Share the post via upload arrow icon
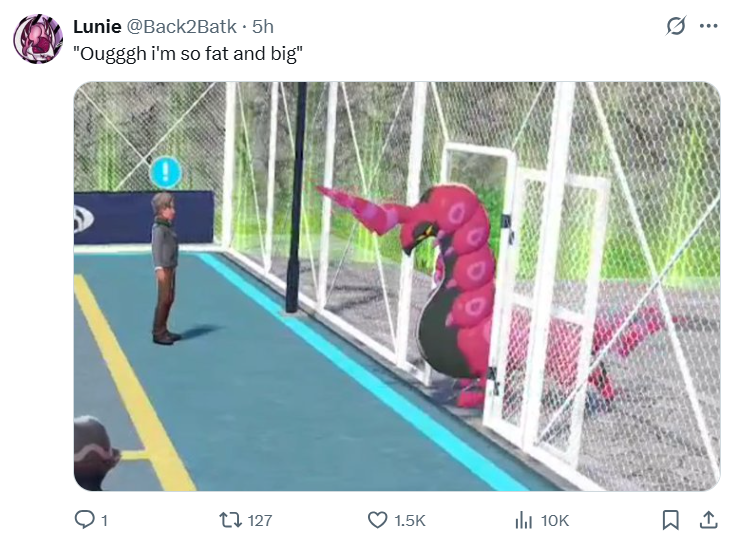The width and height of the screenshot is (733, 542). pos(708,520)
